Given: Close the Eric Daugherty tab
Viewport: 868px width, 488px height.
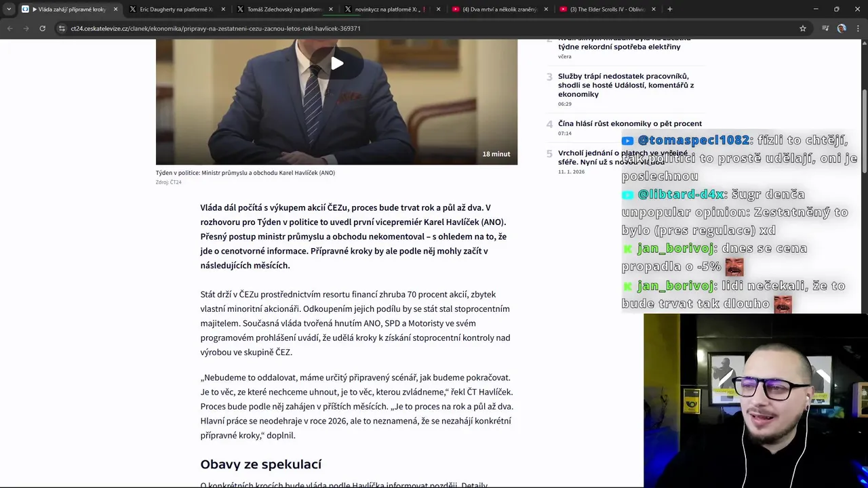Looking at the screenshot, I should pyautogui.click(x=223, y=9).
